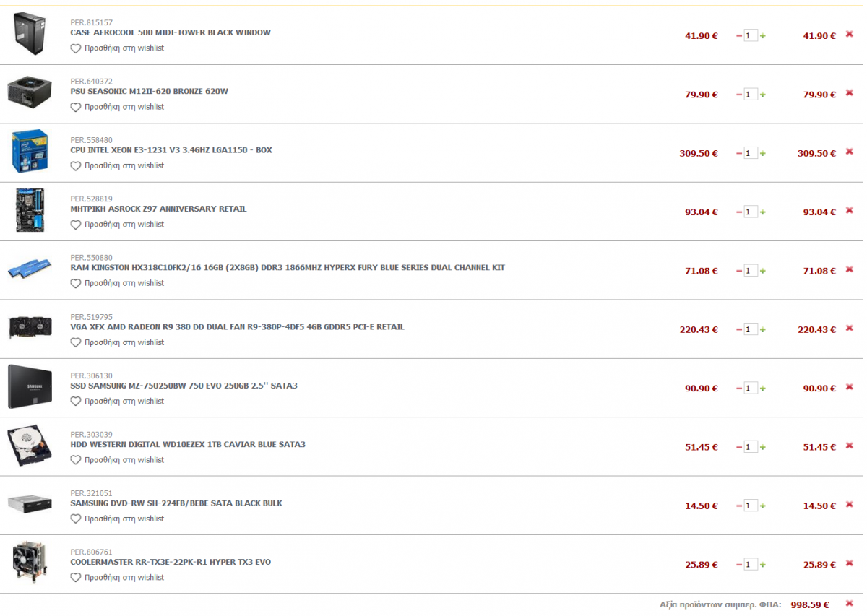Click red X beside total 998.59 €
Viewport: 867px width, 616px height.
pos(850,603)
